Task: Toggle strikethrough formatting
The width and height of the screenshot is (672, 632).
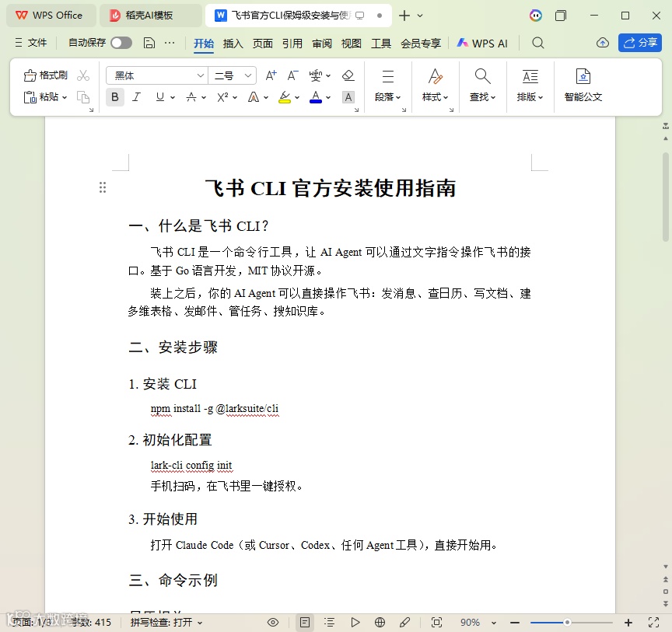Action: [191, 97]
